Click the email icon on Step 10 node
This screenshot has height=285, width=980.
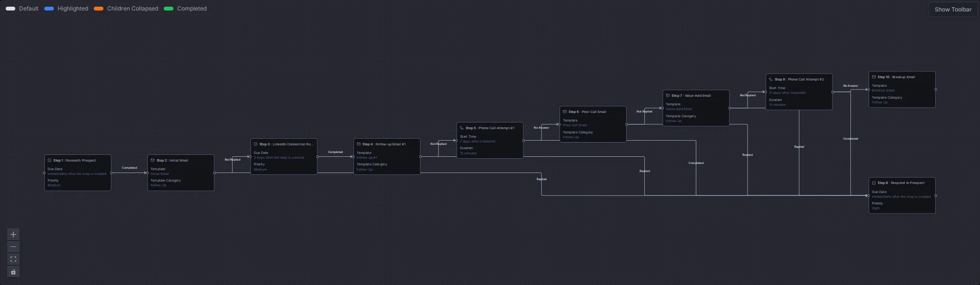(874, 77)
